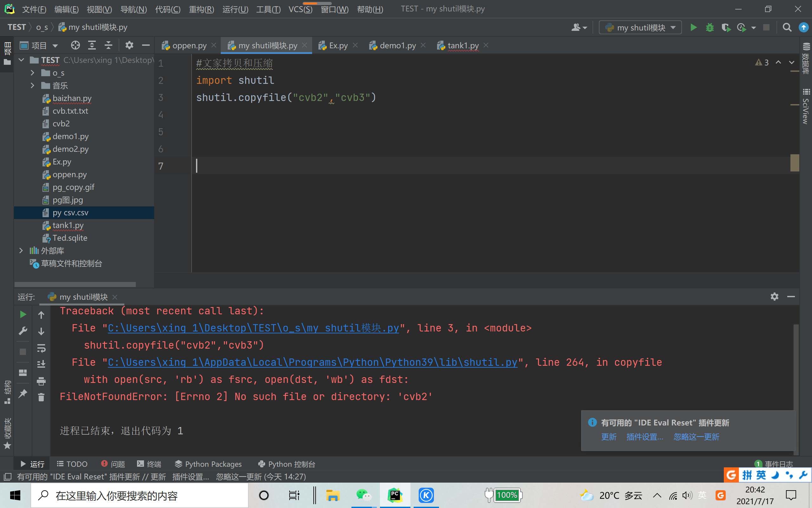812x508 pixels.
Task: Jump to next highlighted warning arrow
Action: (791, 63)
